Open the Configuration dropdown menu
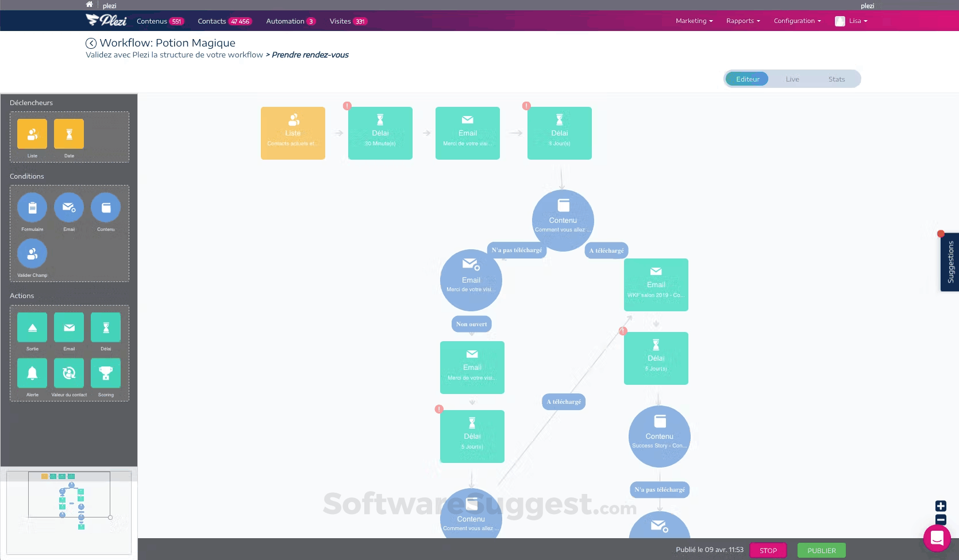959x560 pixels. click(x=798, y=21)
